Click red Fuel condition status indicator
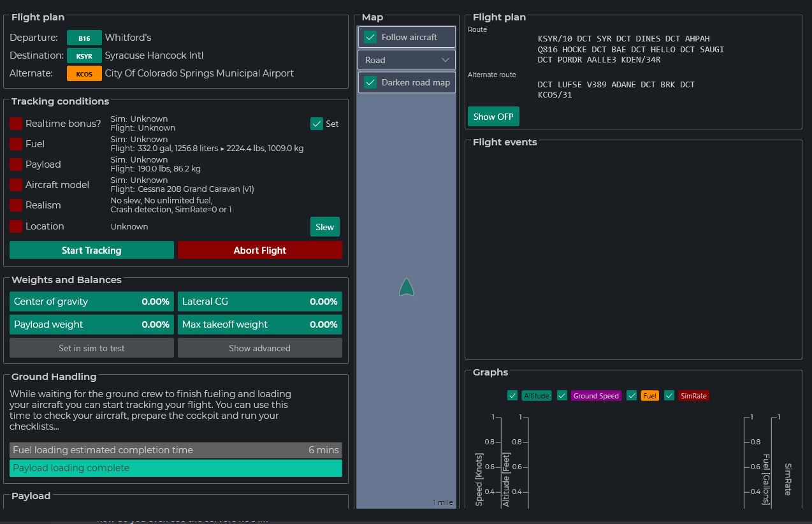Viewport: 812px width, 524px height. pyautogui.click(x=16, y=144)
